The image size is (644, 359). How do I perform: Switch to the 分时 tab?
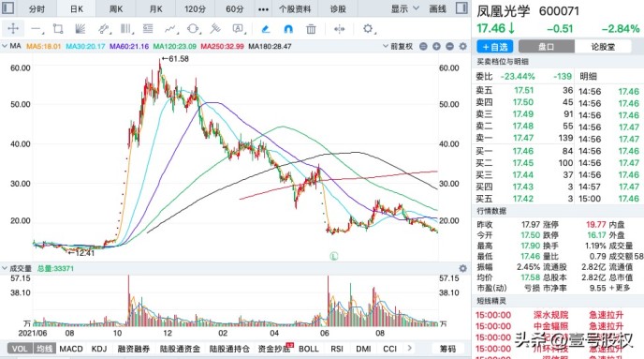pyautogui.click(x=37, y=8)
